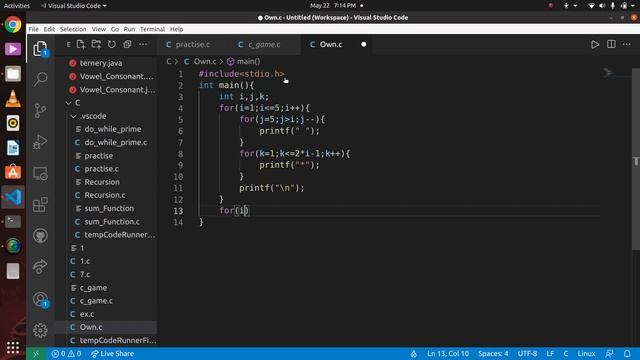Open the Run and Debug view
The width and height of the screenshot is (640, 360).
(x=40, y=142)
